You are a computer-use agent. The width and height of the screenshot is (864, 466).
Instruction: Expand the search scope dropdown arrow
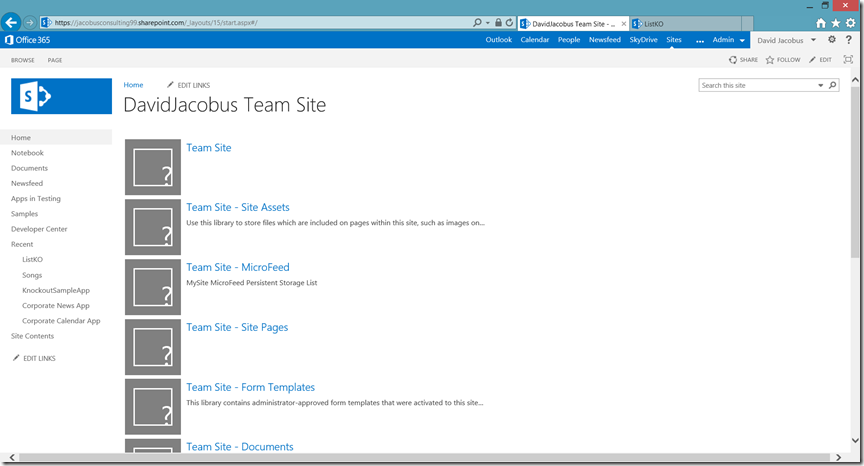(x=820, y=85)
